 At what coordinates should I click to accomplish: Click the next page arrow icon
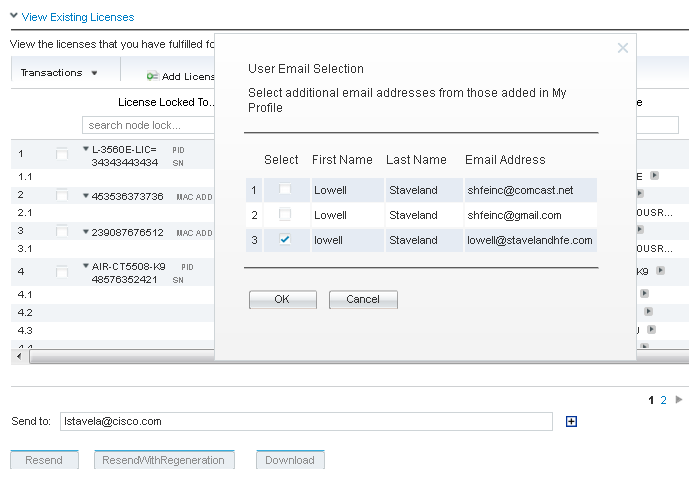pos(679,400)
